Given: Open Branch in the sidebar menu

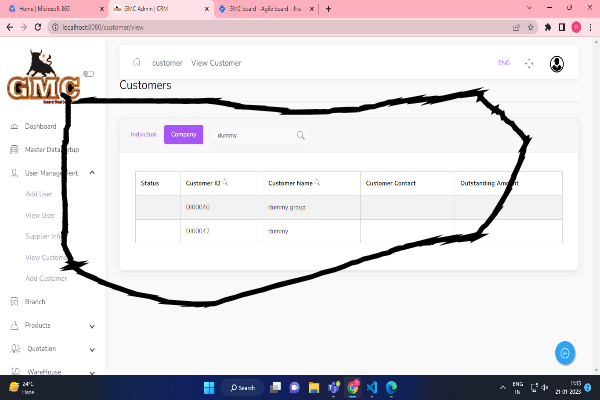Looking at the screenshot, I should (35, 301).
